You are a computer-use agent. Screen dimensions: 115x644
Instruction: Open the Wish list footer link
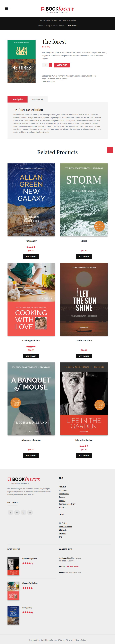(x=62, y=507)
